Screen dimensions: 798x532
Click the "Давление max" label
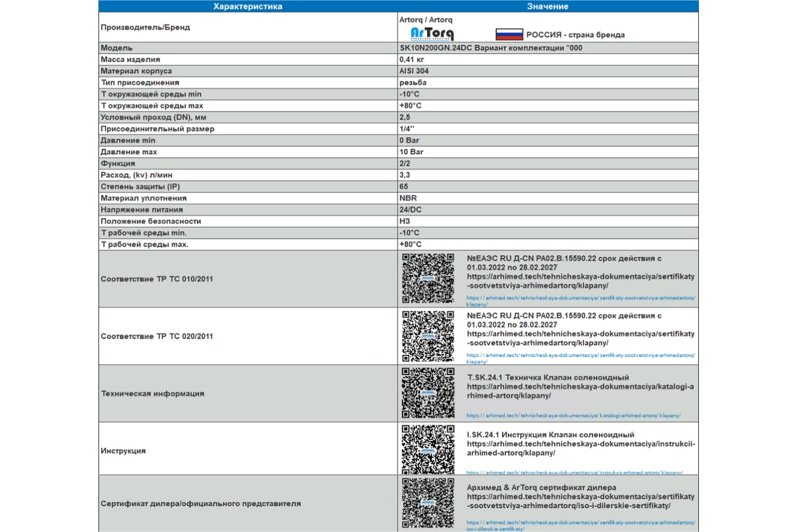[130, 152]
